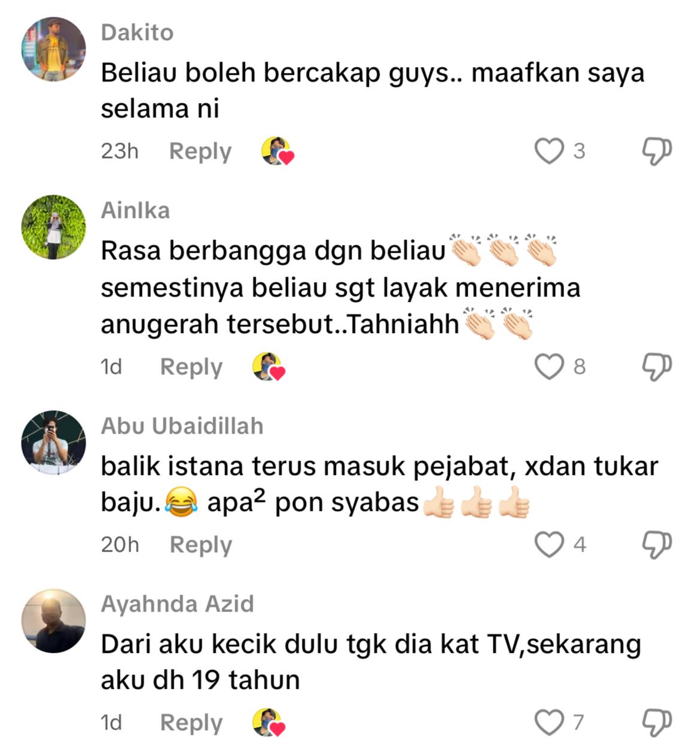Viewport: 700px width, 744px height.
Task: Tap creator-liked badge under Dakito's comment
Action: point(278,152)
